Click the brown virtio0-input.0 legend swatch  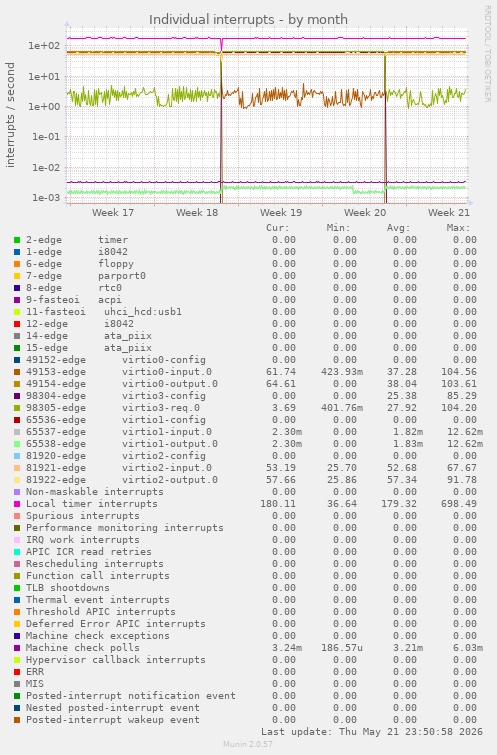[17, 372]
